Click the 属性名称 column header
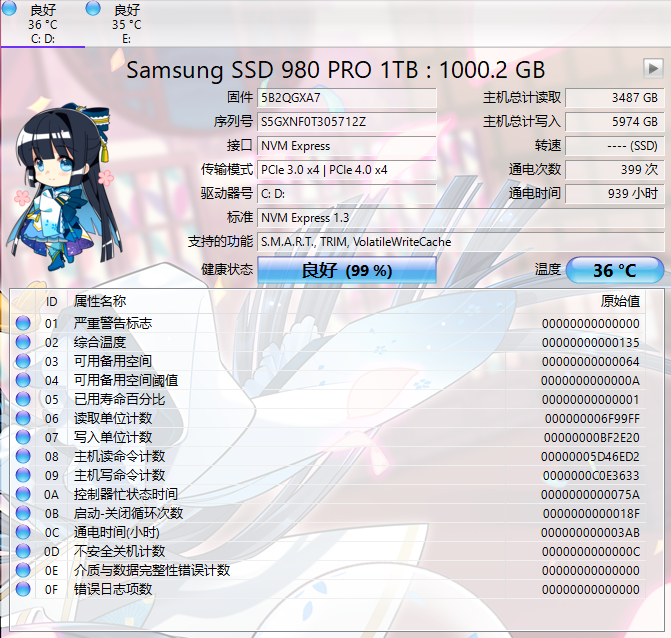 [x=100, y=301]
